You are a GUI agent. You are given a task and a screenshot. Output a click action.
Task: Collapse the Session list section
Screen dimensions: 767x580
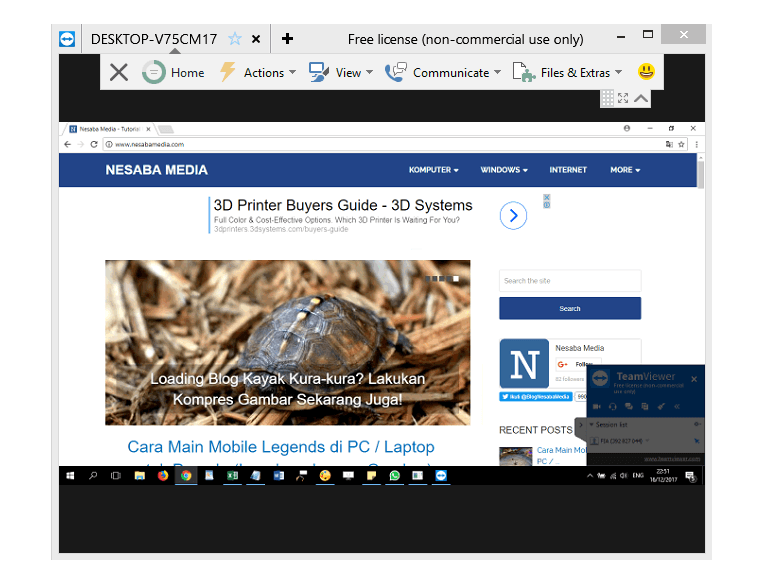pyautogui.click(x=591, y=424)
